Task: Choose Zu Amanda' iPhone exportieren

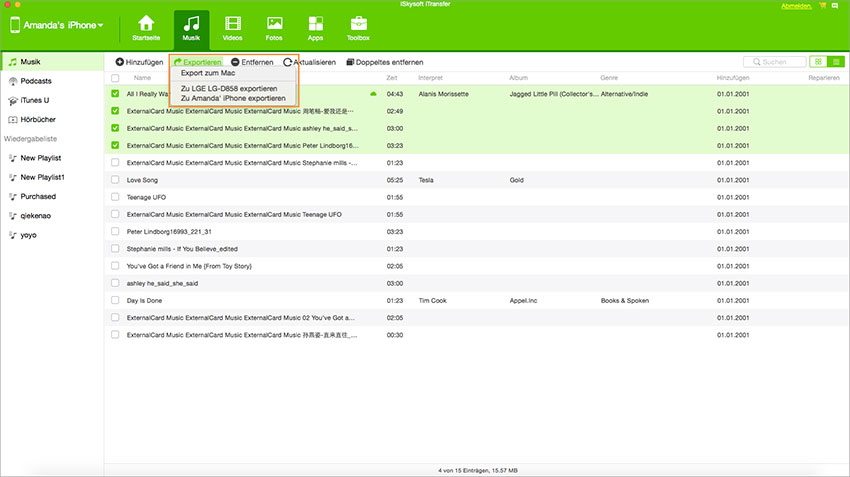Action: [233, 98]
